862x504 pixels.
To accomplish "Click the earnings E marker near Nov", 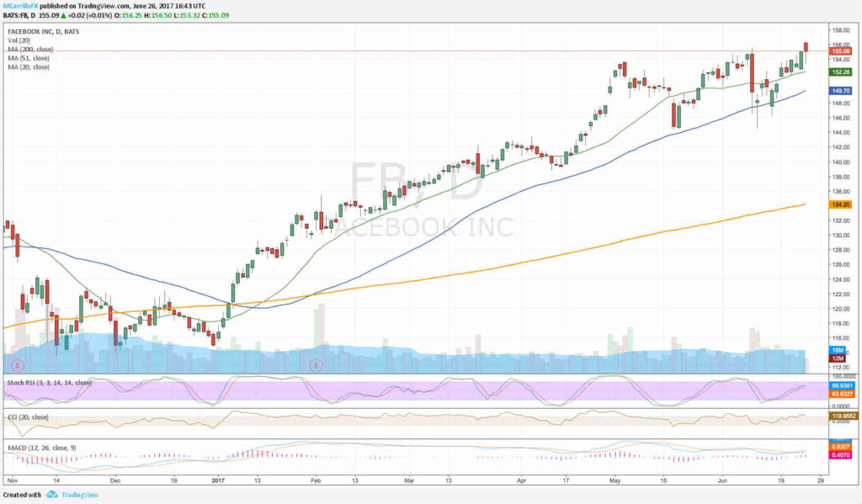I will (18, 365).
